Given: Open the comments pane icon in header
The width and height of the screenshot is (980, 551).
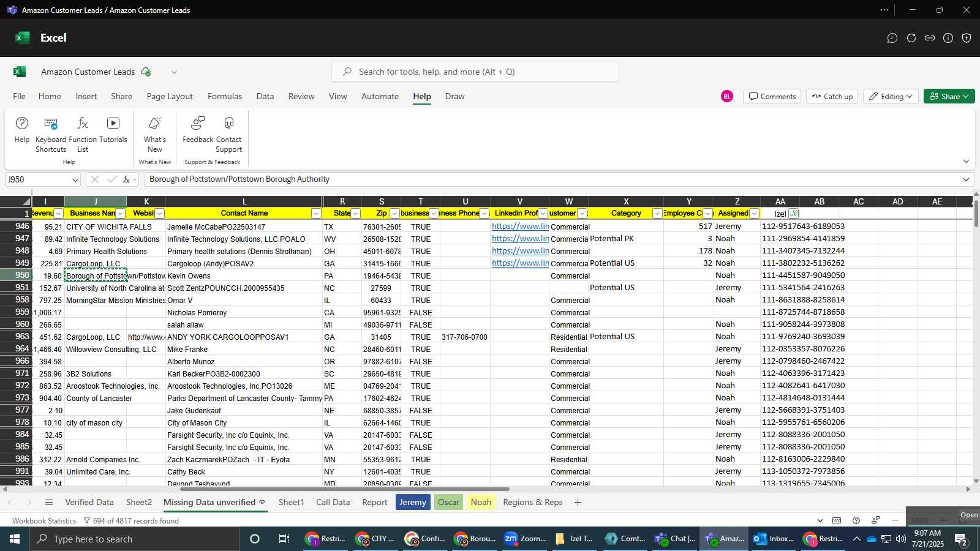Looking at the screenshot, I should pyautogui.click(x=892, y=38).
